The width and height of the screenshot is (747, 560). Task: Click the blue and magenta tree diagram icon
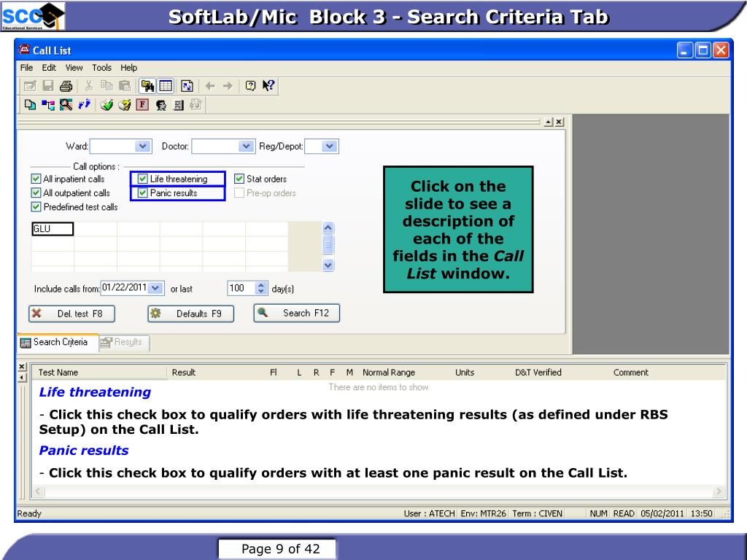pyautogui.click(x=47, y=105)
